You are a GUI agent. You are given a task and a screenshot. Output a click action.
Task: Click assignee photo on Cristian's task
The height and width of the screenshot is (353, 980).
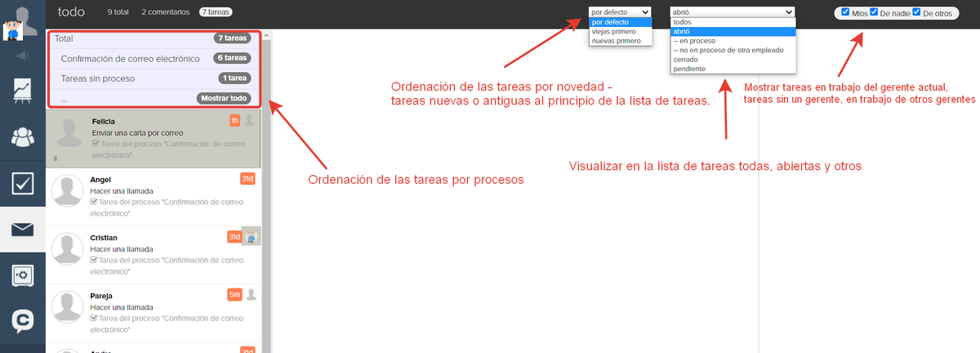tap(252, 237)
